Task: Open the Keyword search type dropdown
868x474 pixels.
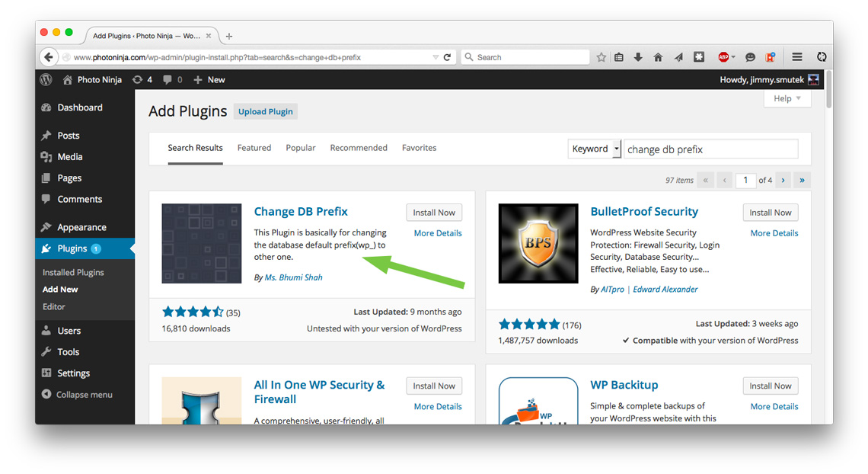Action: click(595, 149)
